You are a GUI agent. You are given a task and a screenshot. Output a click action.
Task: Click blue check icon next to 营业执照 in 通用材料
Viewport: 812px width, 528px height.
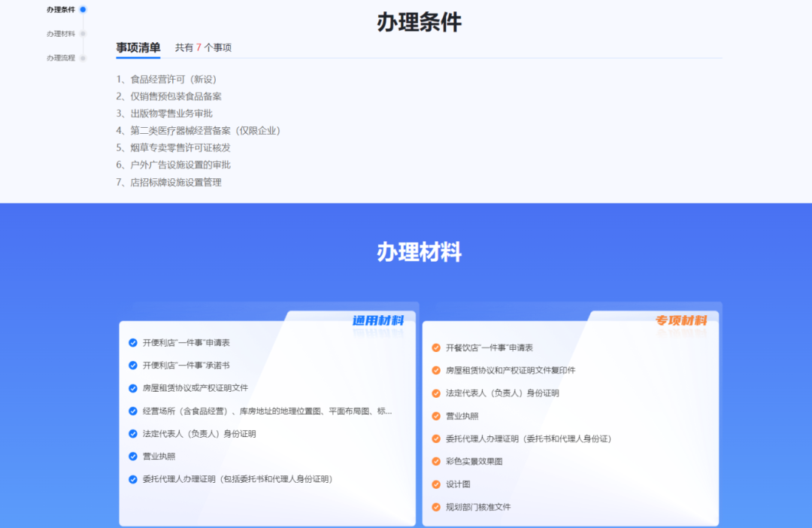tap(133, 456)
